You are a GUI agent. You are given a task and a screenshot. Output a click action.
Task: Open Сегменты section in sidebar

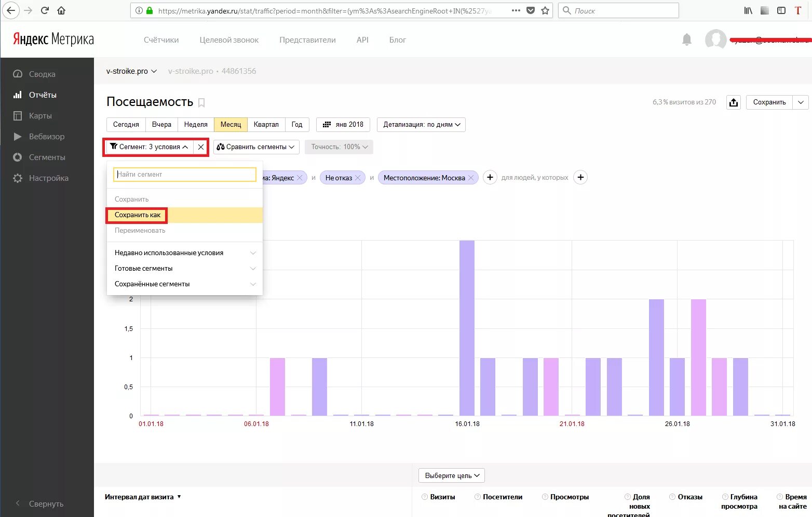[x=47, y=157]
